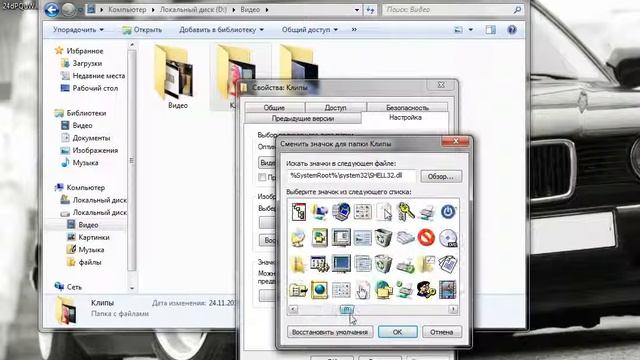This screenshot has height=360, width=640.
Task: Cancel the icon change with Отмена
Action: coord(442,332)
